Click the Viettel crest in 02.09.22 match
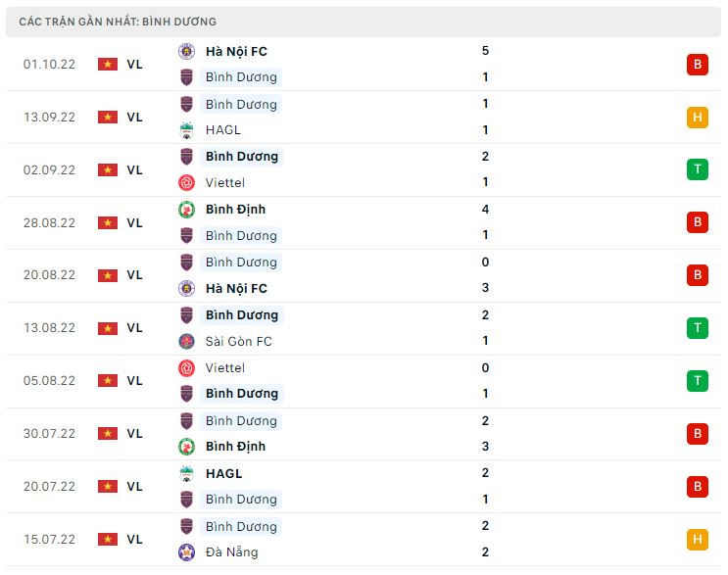 coord(186,182)
